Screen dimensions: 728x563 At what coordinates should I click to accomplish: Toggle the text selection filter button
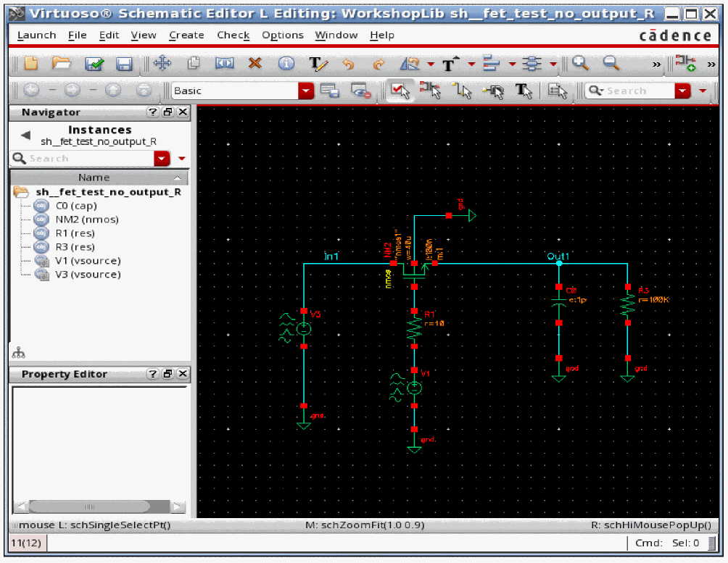click(524, 91)
